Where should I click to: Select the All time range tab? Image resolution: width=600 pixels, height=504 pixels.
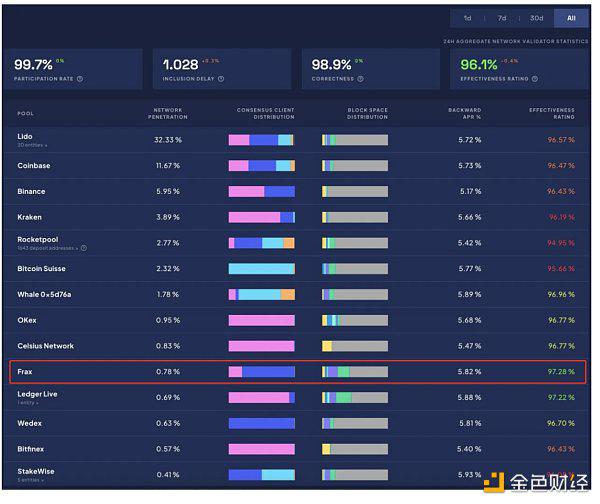pos(571,18)
